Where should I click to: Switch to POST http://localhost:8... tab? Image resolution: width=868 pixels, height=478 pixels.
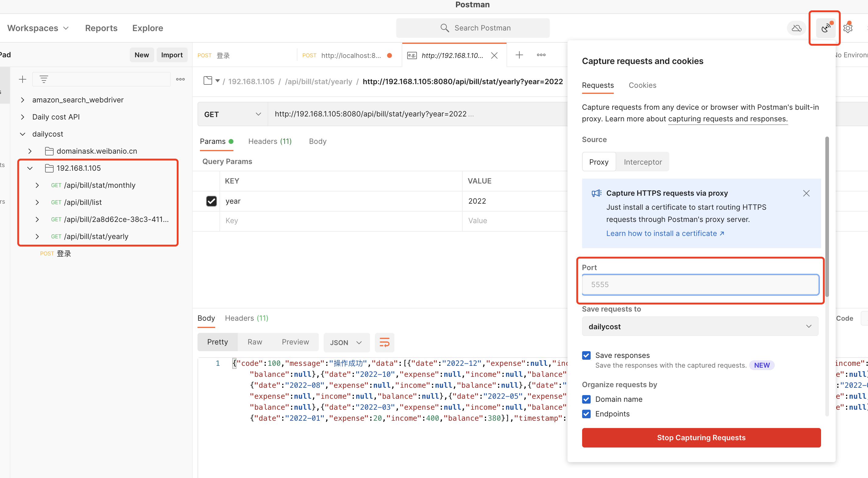click(x=349, y=55)
